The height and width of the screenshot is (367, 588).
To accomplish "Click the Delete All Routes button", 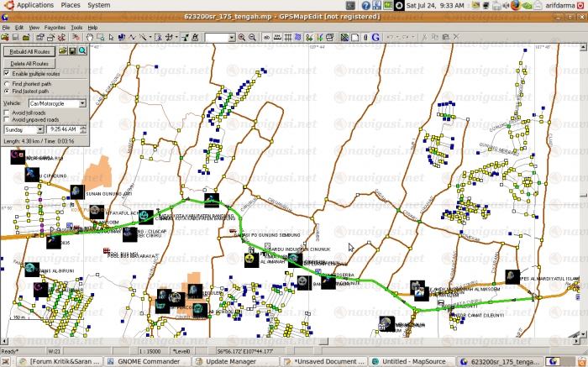I will [x=29, y=63].
